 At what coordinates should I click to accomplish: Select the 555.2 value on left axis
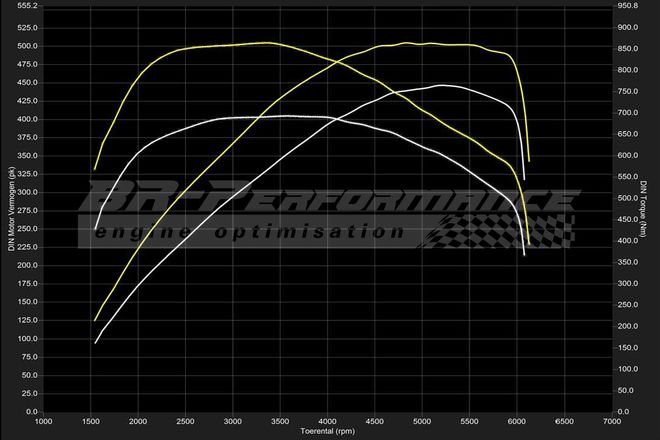[x=28, y=6]
